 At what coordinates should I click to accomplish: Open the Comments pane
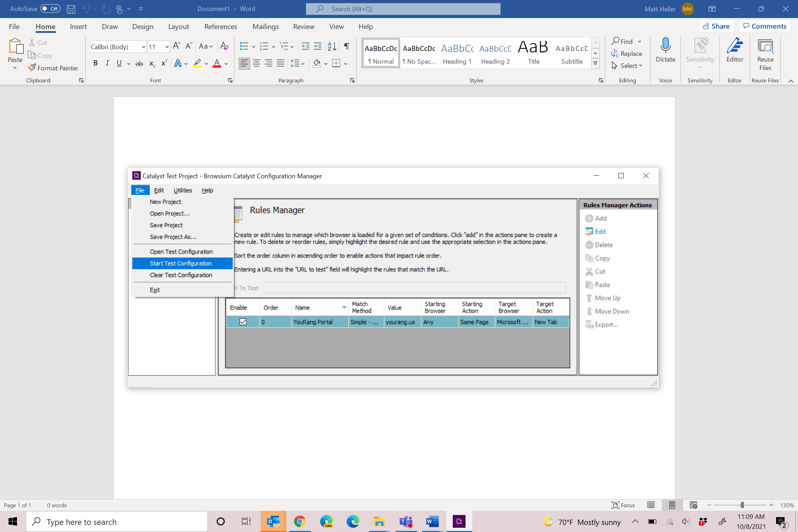tap(765, 26)
